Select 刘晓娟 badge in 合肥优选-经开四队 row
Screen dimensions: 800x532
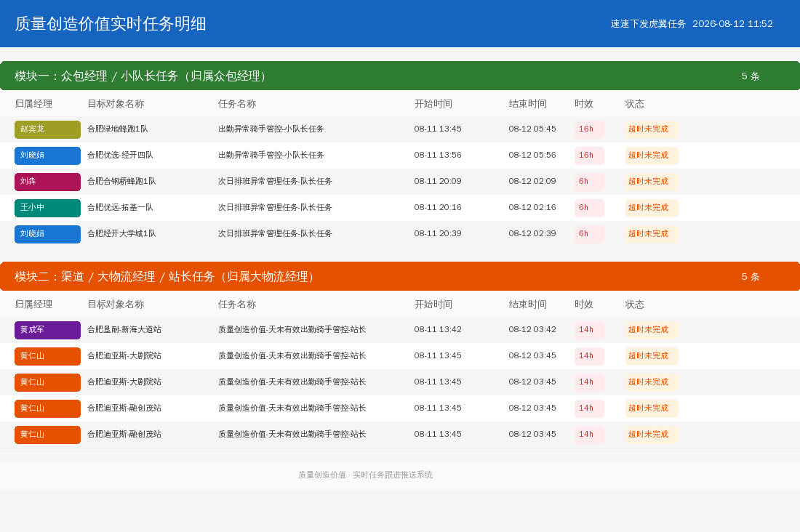[x=47, y=156]
